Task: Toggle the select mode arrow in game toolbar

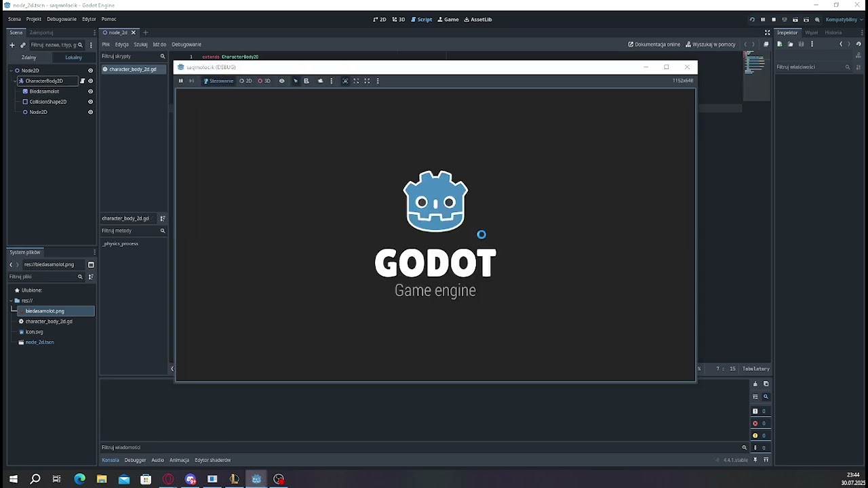Action: click(x=295, y=81)
